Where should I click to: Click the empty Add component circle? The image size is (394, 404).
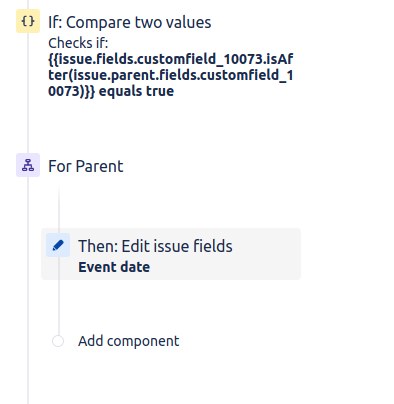(x=58, y=341)
